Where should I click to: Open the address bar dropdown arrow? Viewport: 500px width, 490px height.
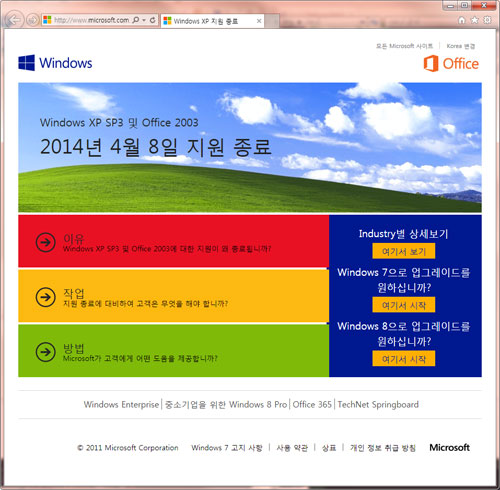[144, 20]
